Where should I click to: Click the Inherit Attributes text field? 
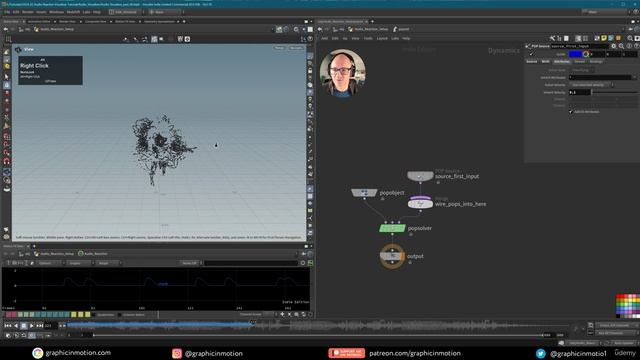pyautogui.click(x=600, y=77)
